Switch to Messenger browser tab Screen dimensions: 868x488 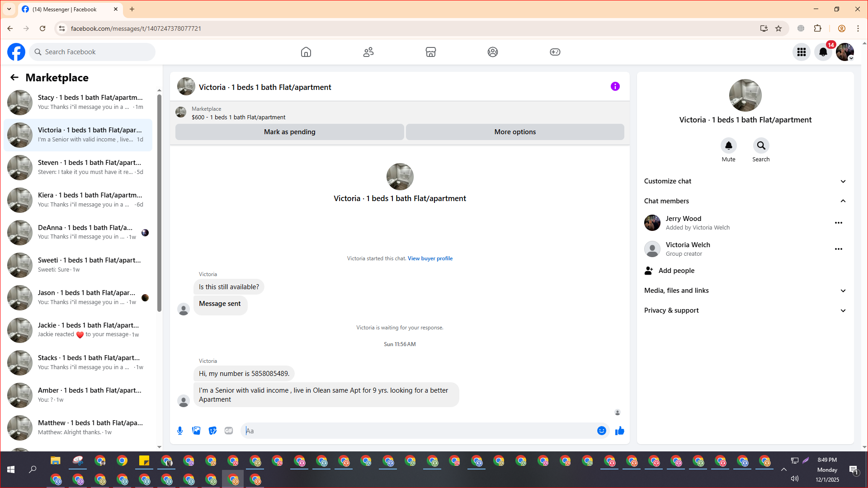coord(70,9)
